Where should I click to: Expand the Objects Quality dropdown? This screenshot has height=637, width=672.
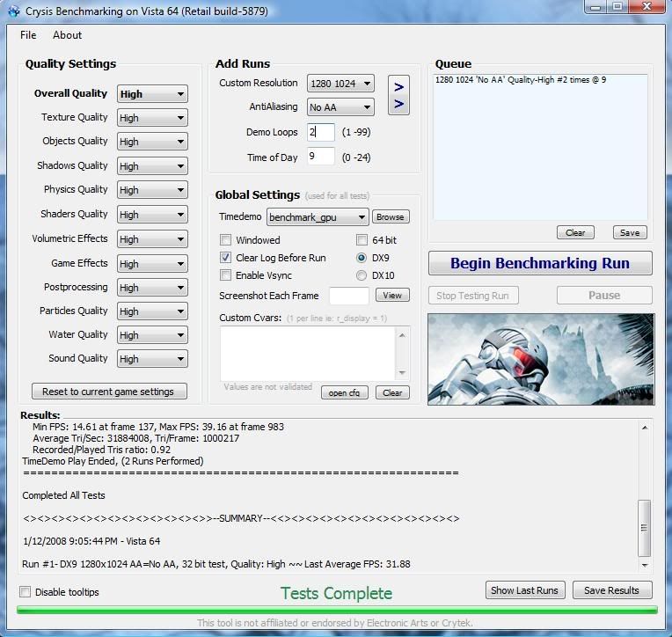click(x=152, y=142)
